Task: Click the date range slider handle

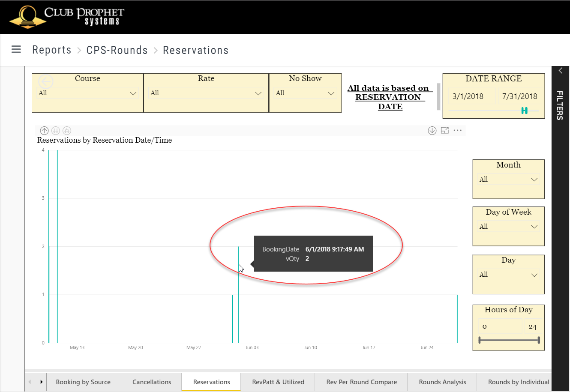Action: click(x=524, y=111)
